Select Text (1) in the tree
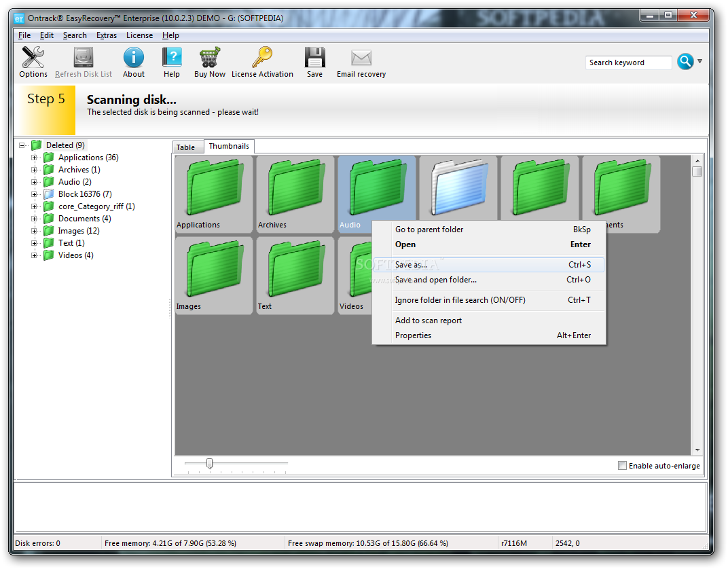 71,242
